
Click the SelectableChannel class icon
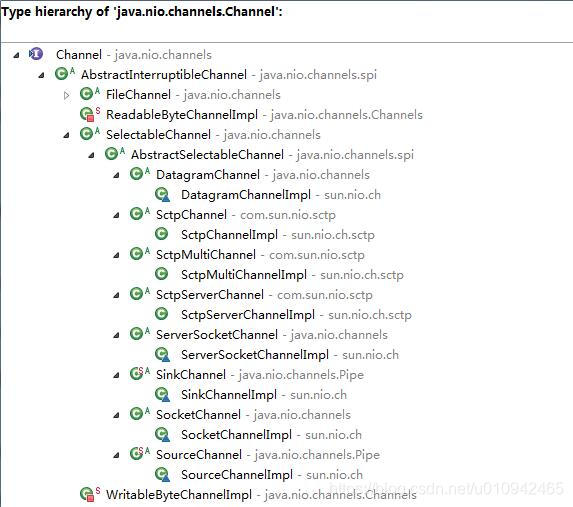click(90, 134)
